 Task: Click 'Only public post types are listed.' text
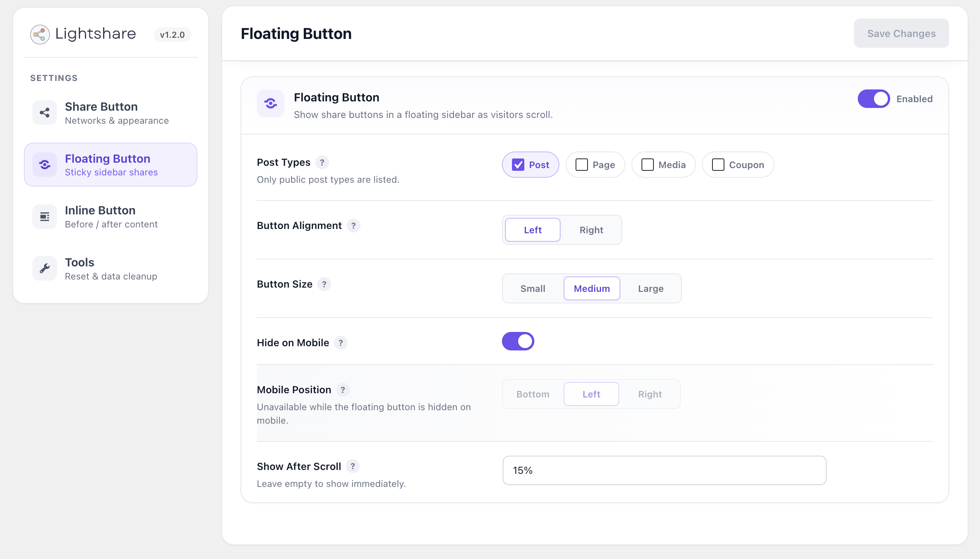[328, 180]
